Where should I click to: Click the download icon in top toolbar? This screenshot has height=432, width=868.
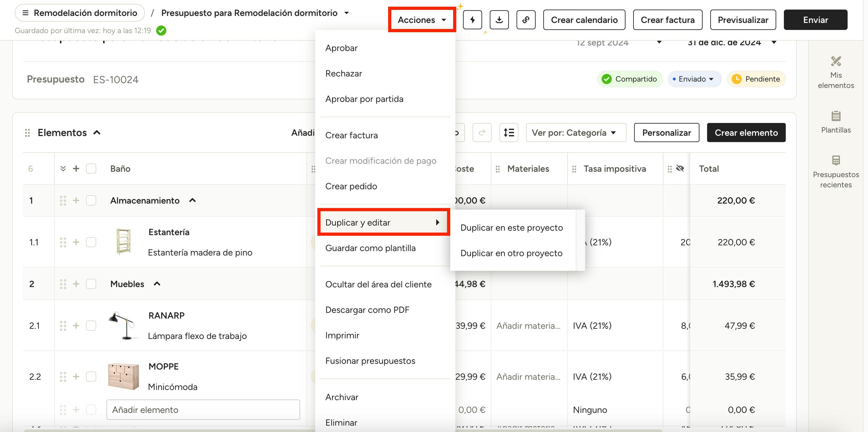click(x=499, y=20)
